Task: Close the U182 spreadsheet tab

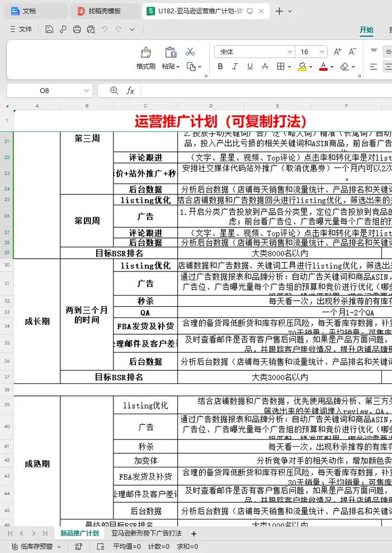Action: click(x=261, y=11)
